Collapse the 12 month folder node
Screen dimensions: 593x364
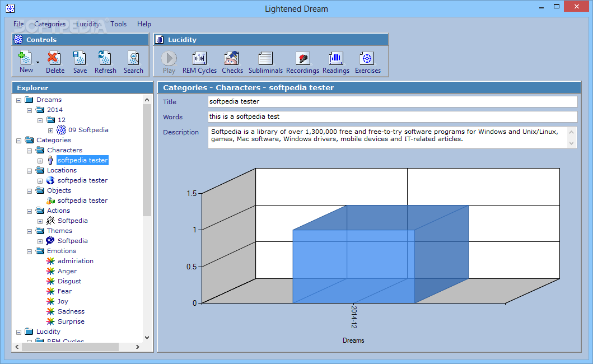click(x=40, y=121)
